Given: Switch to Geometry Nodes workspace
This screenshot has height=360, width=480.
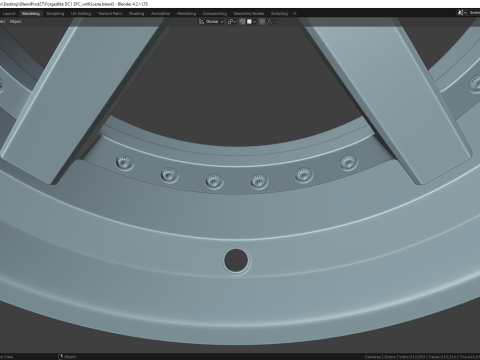Looking at the screenshot, I should point(249,14).
